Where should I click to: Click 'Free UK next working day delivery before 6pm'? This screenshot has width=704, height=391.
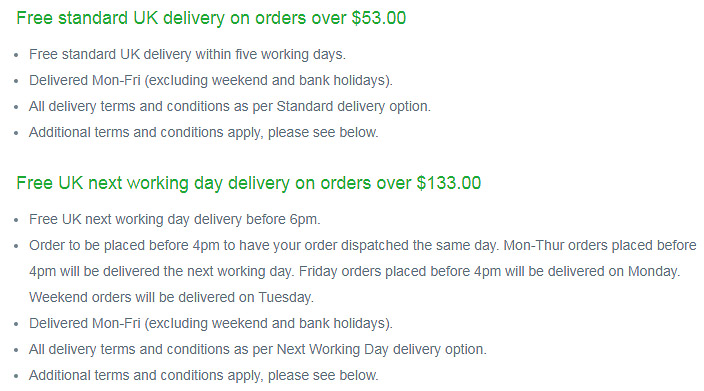[x=175, y=220]
